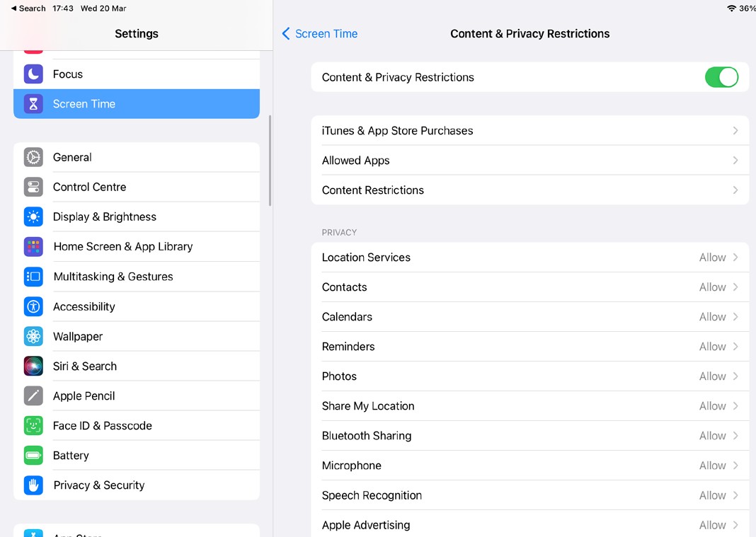Return to Search app via status bar
Viewport: 756px width, 537px height.
28,8
